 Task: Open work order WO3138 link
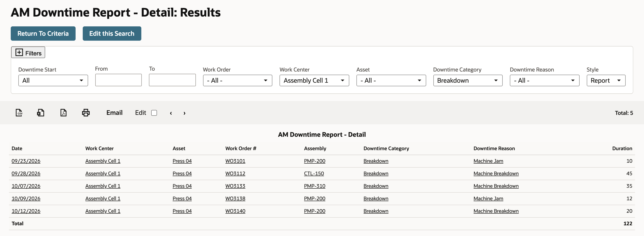click(x=235, y=198)
